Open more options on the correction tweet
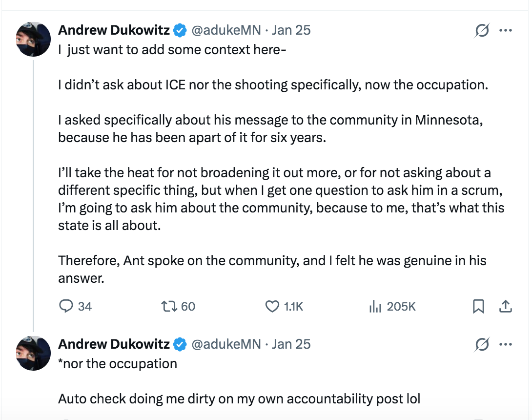The width and height of the screenshot is (532, 420). pyautogui.click(x=505, y=344)
